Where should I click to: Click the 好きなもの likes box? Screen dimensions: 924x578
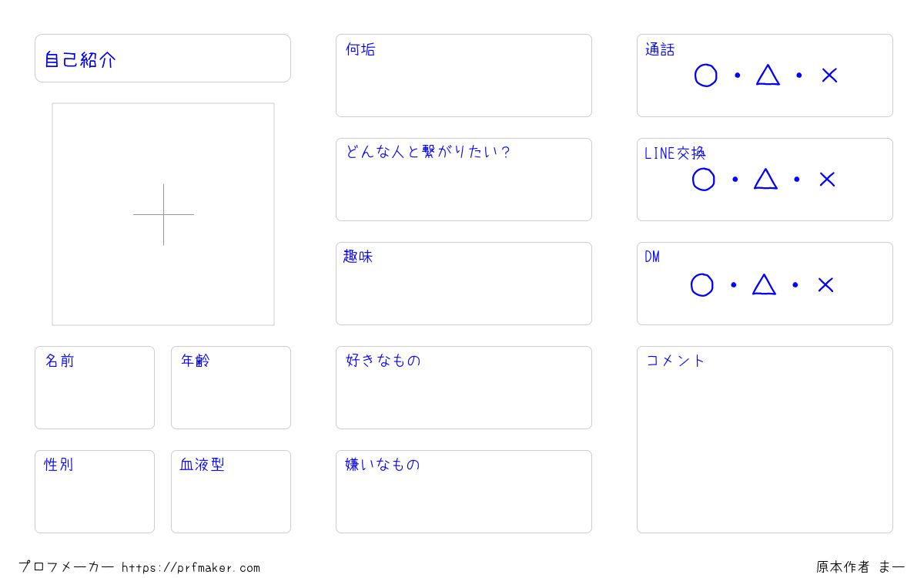[464, 388]
